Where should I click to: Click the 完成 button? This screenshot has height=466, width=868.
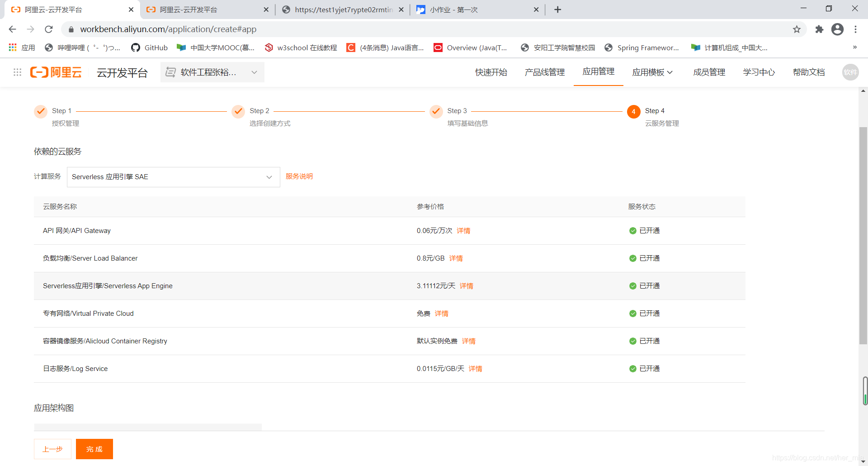click(94, 449)
